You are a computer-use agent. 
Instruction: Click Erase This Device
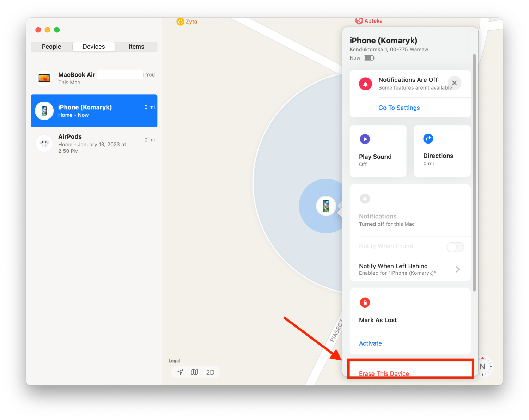click(x=384, y=373)
